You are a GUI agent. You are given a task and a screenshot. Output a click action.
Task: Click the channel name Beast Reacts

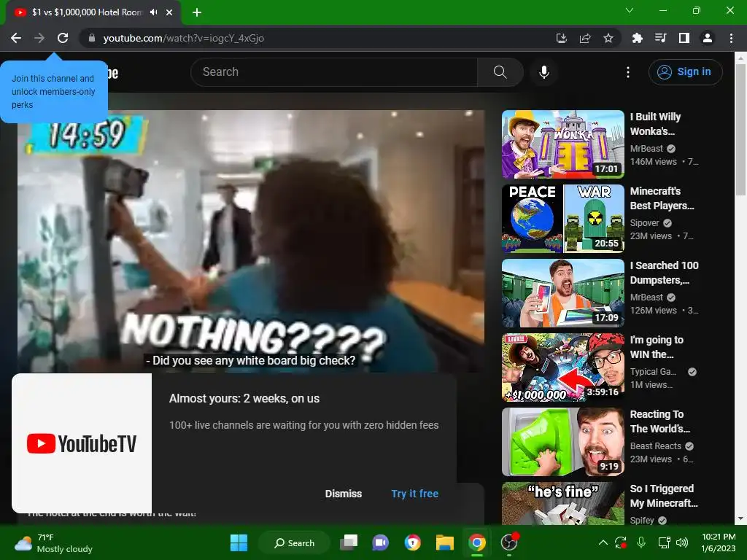(x=656, y=446)
